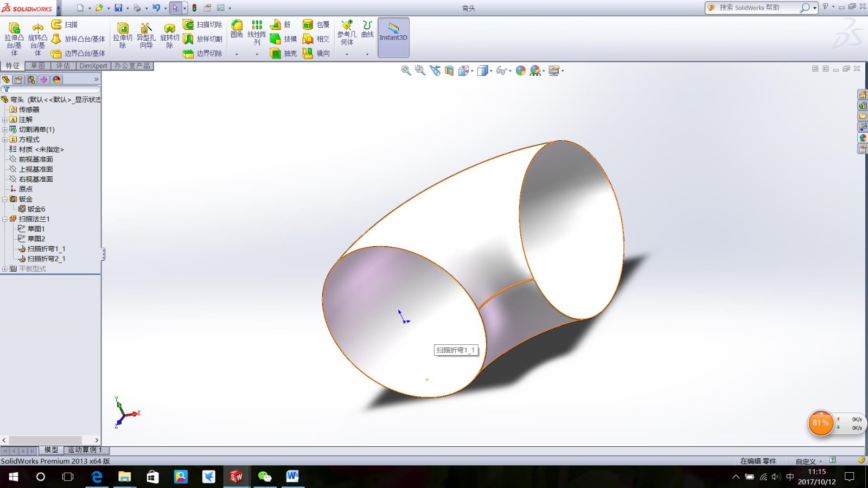868x488 pixels.
Task: Select the 拔模 draft tool
Action: click(284, 39)
